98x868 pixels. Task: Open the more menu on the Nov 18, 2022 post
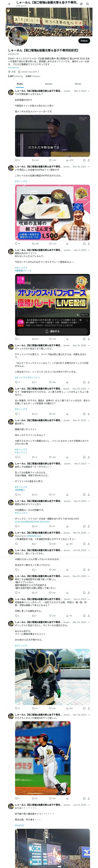click(x=89, y=167)
